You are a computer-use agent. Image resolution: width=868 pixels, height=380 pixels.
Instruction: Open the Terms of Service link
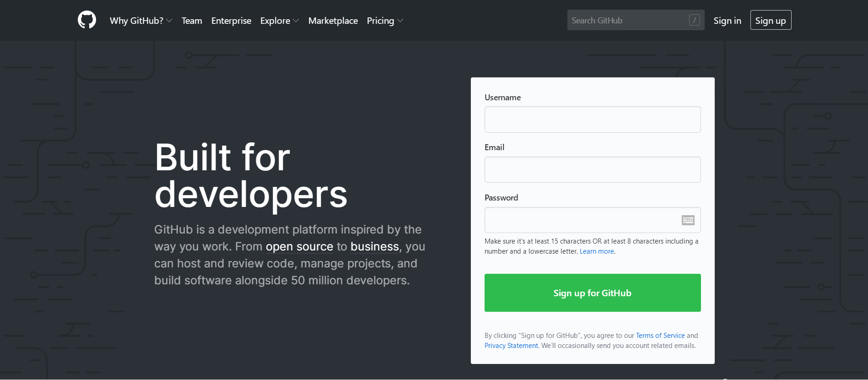pyautogui.click(x=660, y=336)
